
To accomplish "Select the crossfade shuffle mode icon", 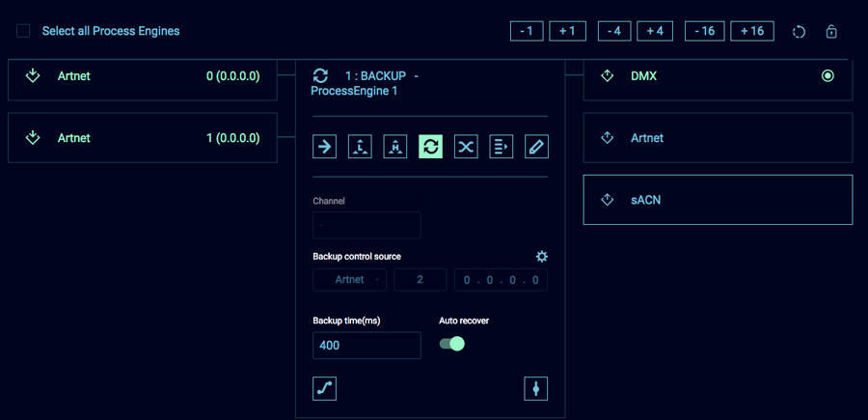I will [466, 147].
